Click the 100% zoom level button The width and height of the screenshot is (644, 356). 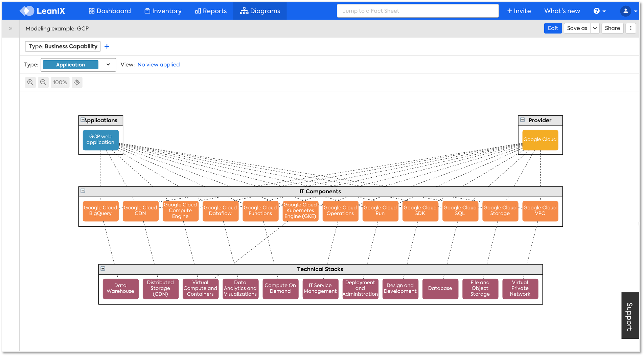coord(60,82)
